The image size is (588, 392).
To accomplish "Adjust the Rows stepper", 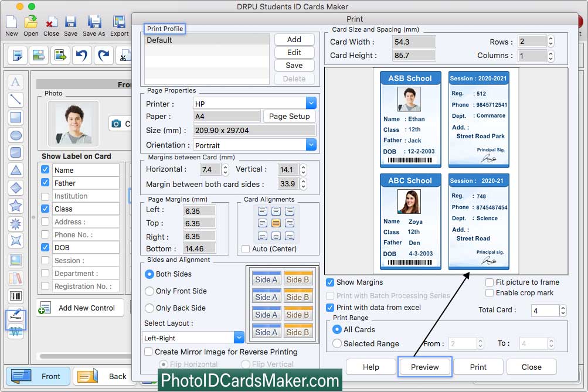I will (x=550, y=41).
